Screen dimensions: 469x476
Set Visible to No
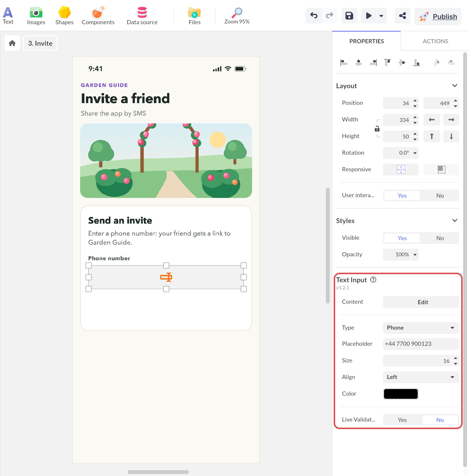(x=440, y=238)
